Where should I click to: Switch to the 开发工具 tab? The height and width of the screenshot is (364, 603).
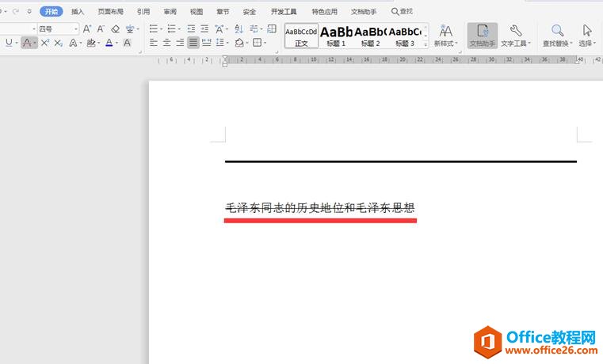284,12
